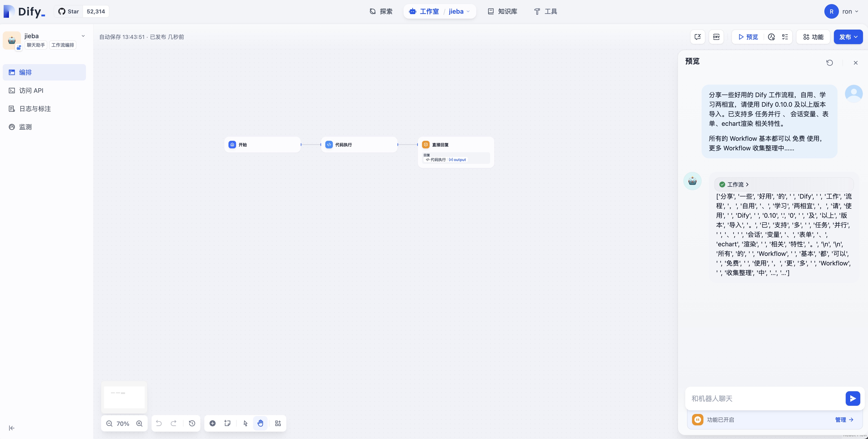Open environment variables ENV icon
The image size is (868, 439).
716,37
